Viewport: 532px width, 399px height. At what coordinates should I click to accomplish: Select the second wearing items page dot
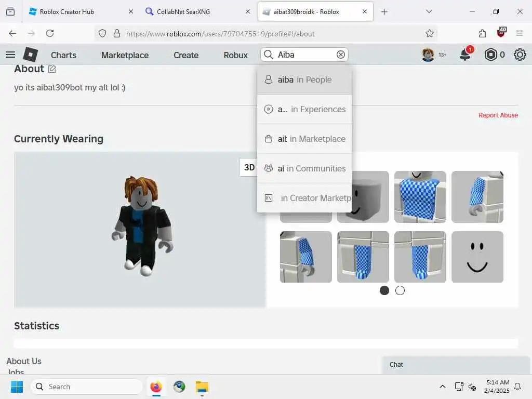coord(400,290)
